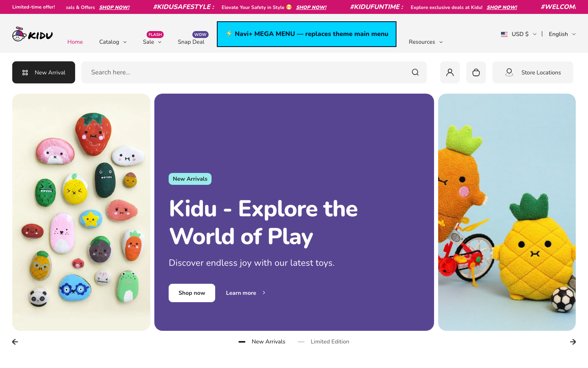Click SHOP NOW after Explore exclusive deals
The width and height of the screenshot is (588, 368).
tap(502, 7)
